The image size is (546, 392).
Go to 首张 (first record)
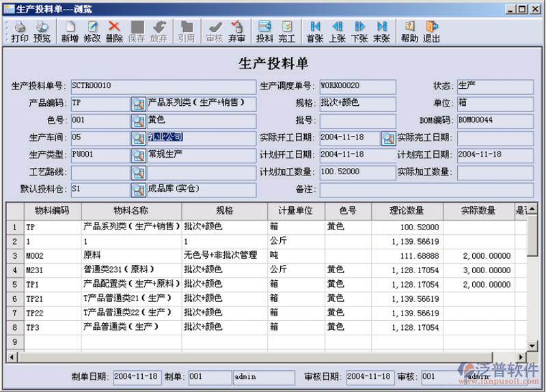(315, 31)
